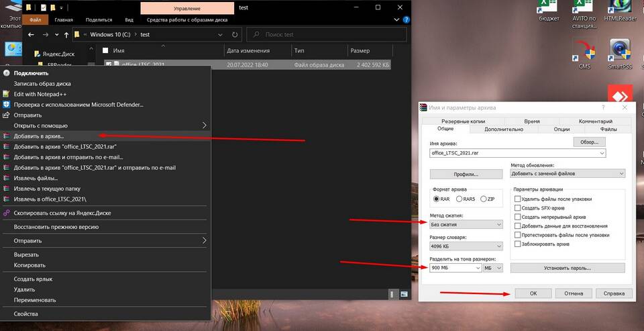
Task: Switch to the large icons view in Explorer
Action: tap(404, 294)
